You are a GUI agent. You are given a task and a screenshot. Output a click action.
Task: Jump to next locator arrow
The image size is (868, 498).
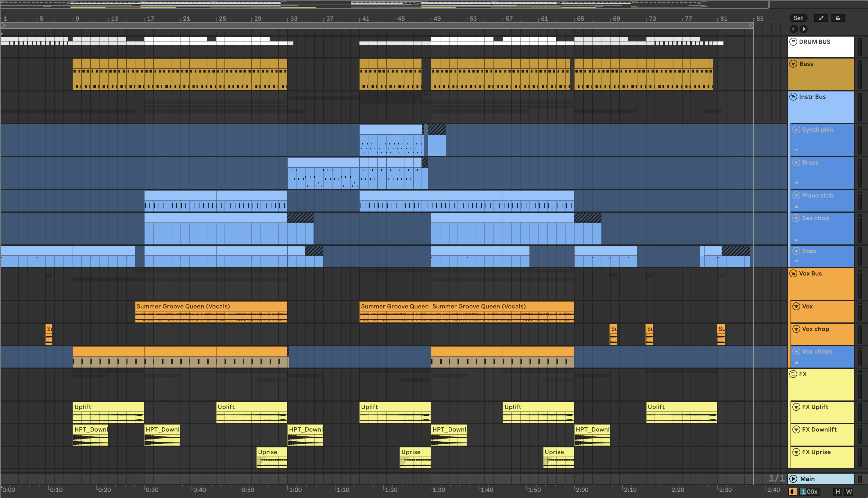point(803,29)
